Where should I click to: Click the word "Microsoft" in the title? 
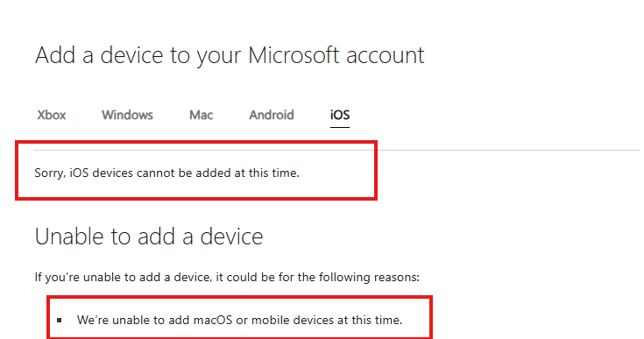pos(294,55)
